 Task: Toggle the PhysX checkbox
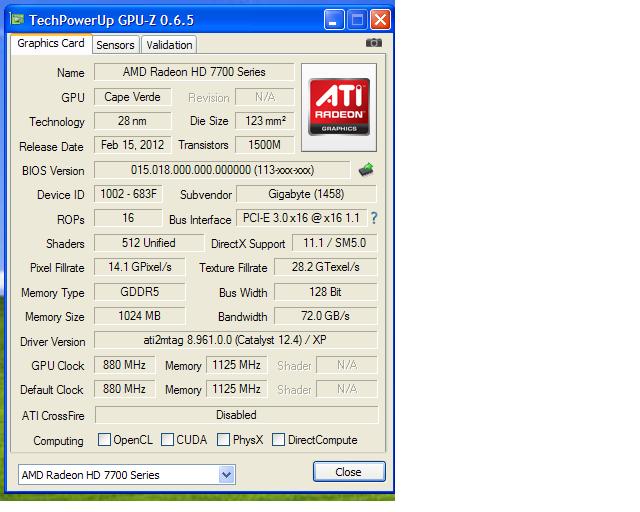(x=223, y=440)
